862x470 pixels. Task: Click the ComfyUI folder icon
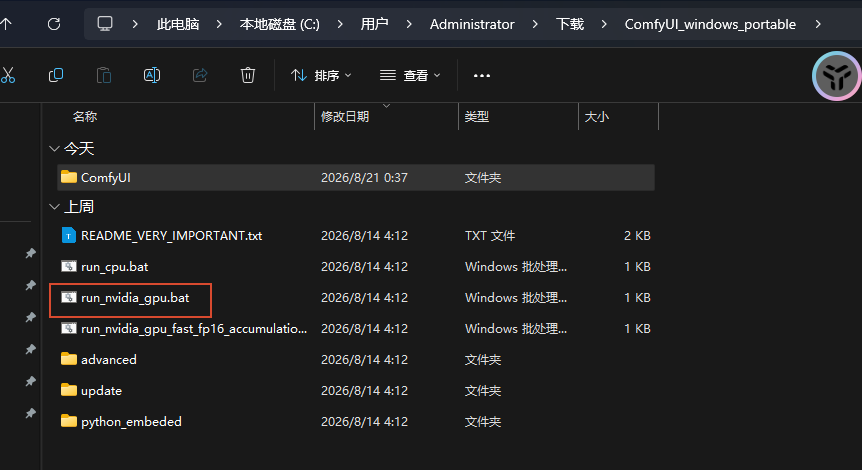click(x=69, y=176)
